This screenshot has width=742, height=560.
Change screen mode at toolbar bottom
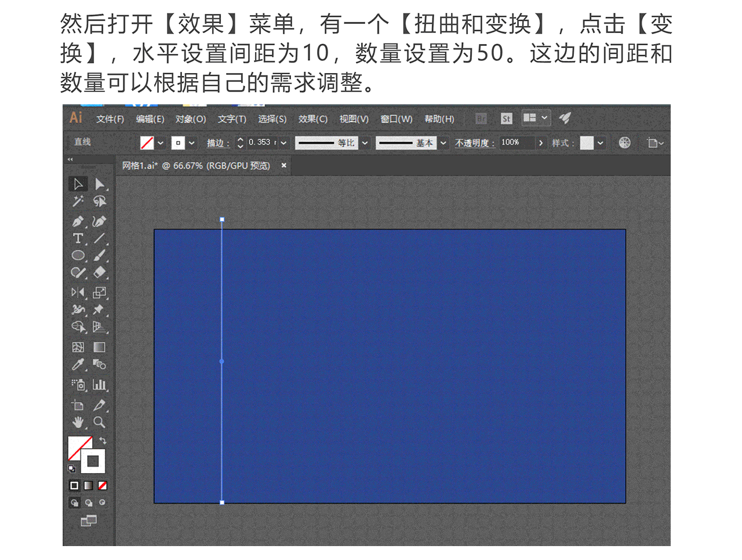click(x=89, y=521)
